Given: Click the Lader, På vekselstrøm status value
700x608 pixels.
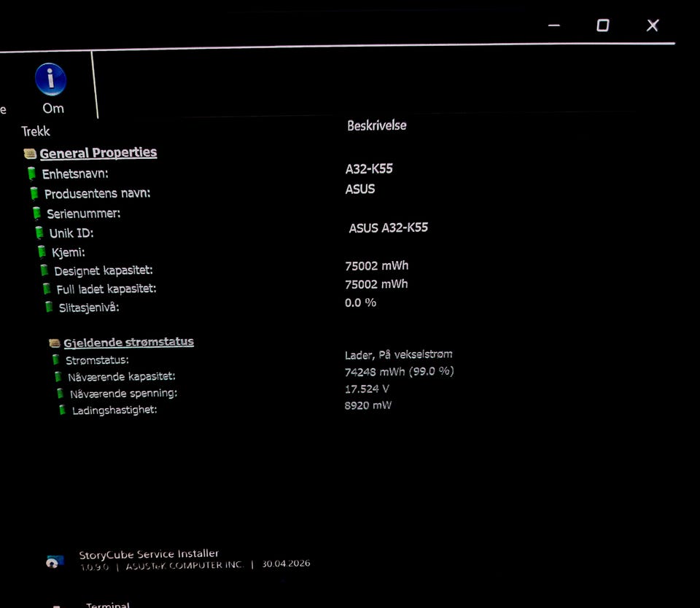Looking at the screenshot, I should tap(398, 354).
